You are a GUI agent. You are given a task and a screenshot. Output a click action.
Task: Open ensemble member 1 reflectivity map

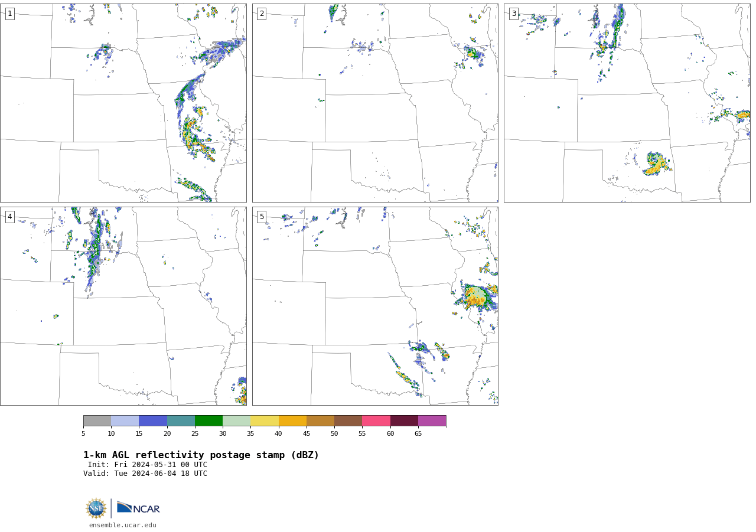click(123, 103)
